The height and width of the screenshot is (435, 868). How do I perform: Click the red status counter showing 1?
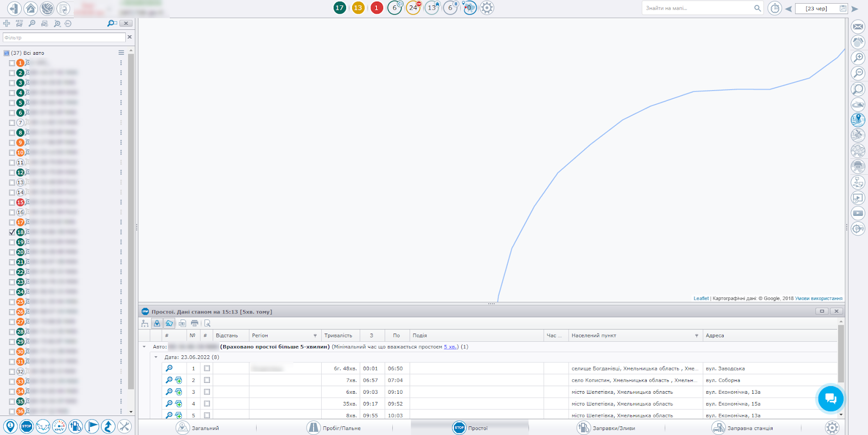(376, 8)
